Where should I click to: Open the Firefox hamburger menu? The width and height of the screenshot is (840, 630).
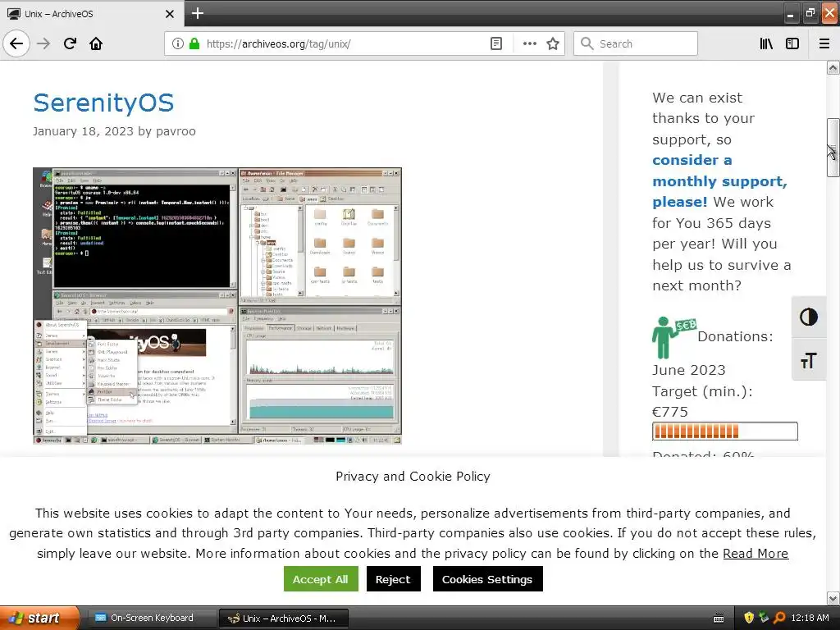coord(824,43)
